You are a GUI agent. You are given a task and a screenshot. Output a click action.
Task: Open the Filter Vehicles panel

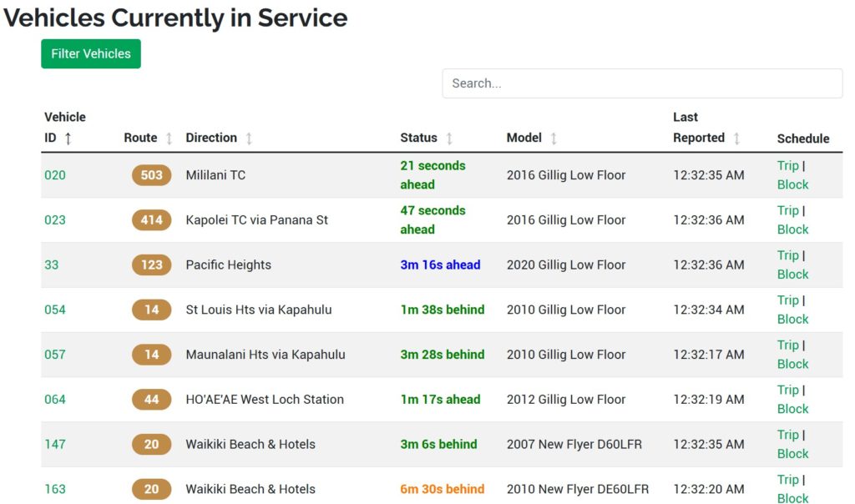click(x=91, y=53)
